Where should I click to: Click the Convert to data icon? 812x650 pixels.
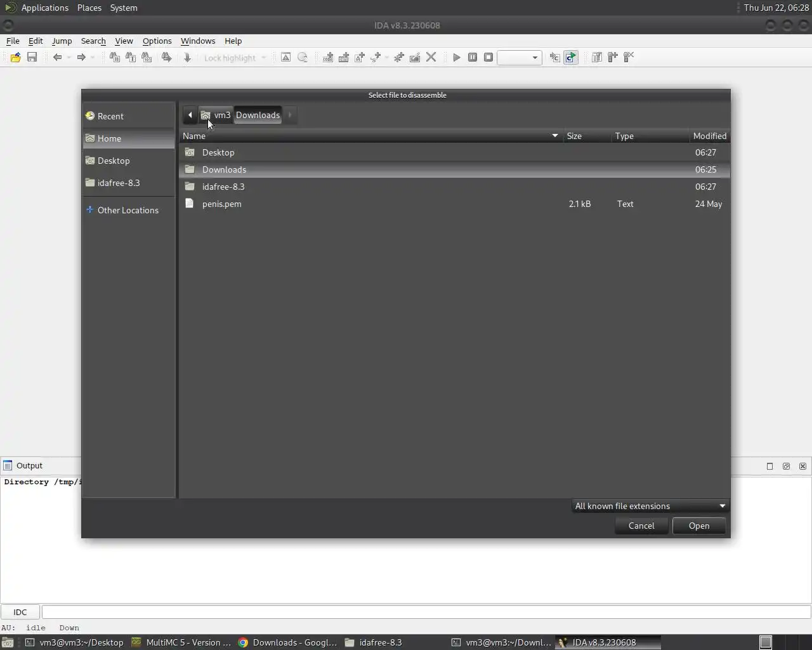[344, 57]
